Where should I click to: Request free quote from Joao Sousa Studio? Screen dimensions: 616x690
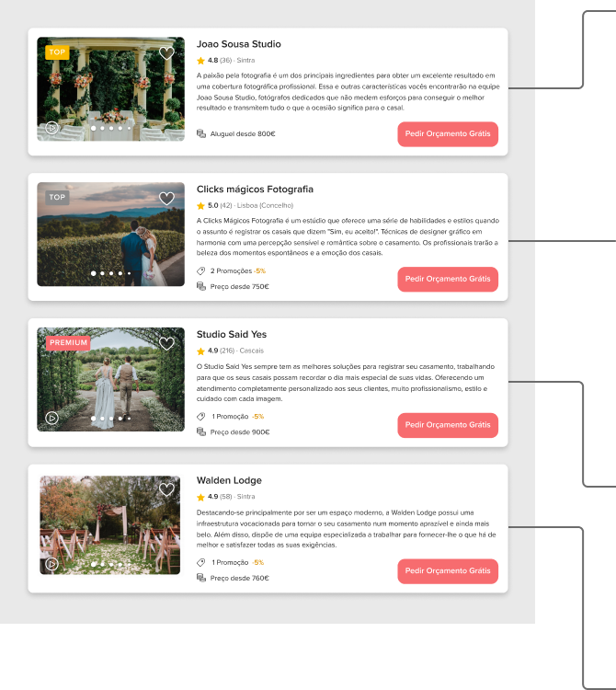pyautogui.click(x=448, y=134)
